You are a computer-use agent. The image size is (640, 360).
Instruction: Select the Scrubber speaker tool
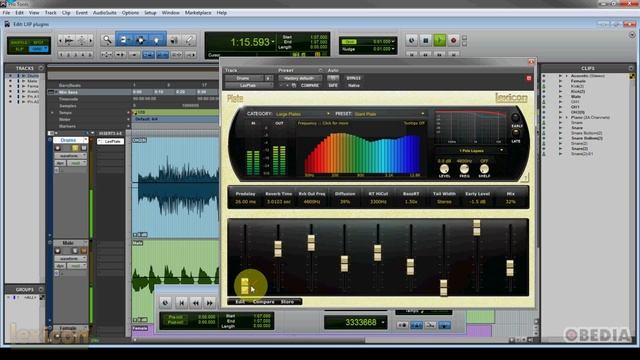pos(174,40)
